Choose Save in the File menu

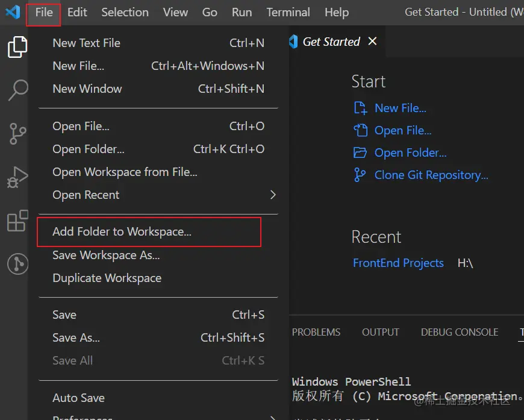(x=158, y=315)
